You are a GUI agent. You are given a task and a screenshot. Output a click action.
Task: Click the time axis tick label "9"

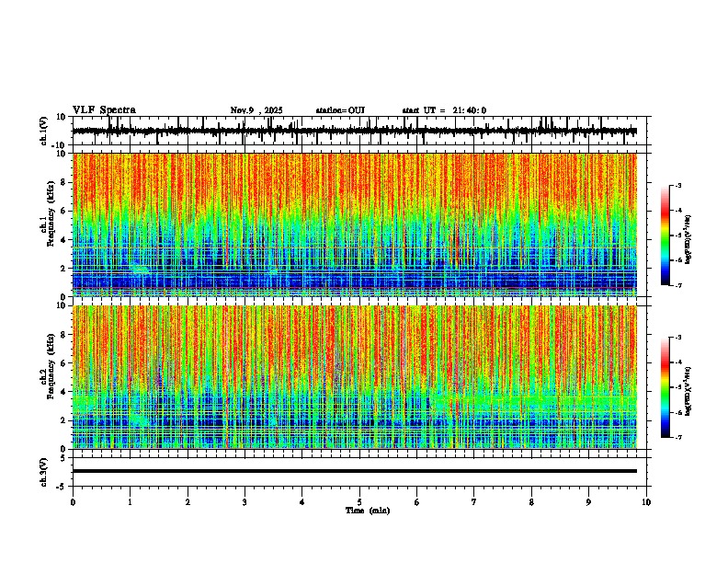coord(588,502)
